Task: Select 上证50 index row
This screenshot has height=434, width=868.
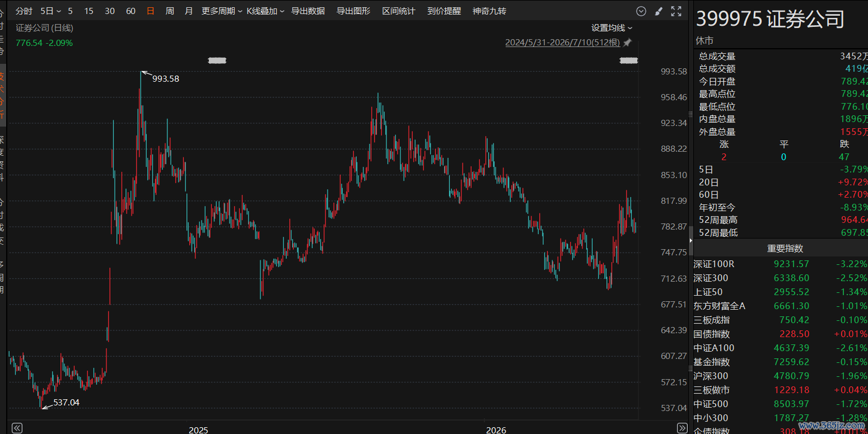Action: [781, 292]
